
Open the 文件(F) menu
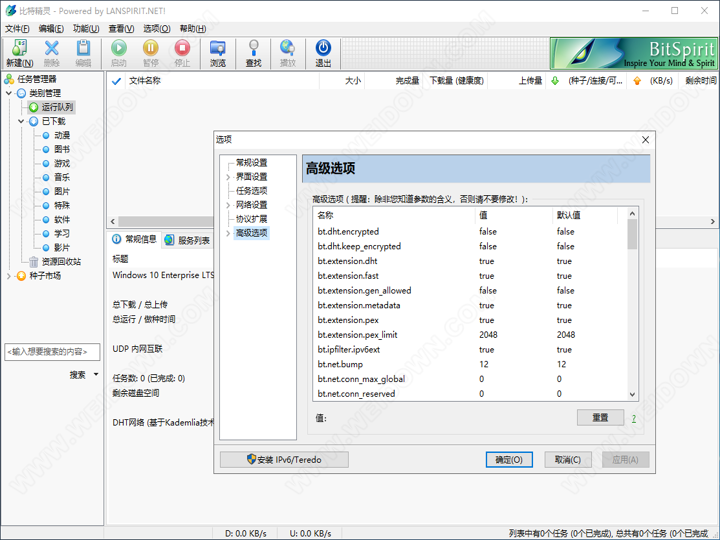click(x=17, y=28)
